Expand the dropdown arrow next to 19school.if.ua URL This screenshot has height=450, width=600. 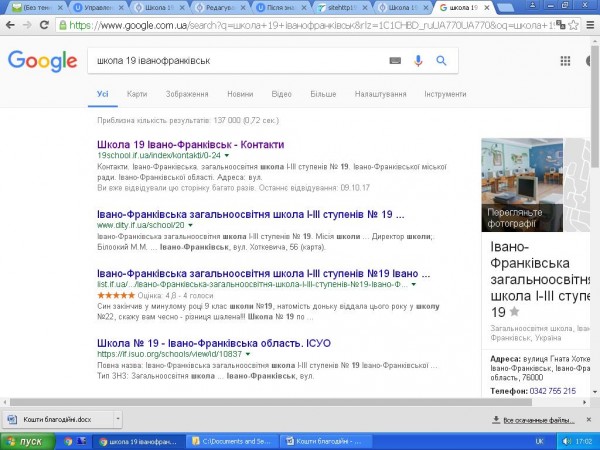[227, 155]
